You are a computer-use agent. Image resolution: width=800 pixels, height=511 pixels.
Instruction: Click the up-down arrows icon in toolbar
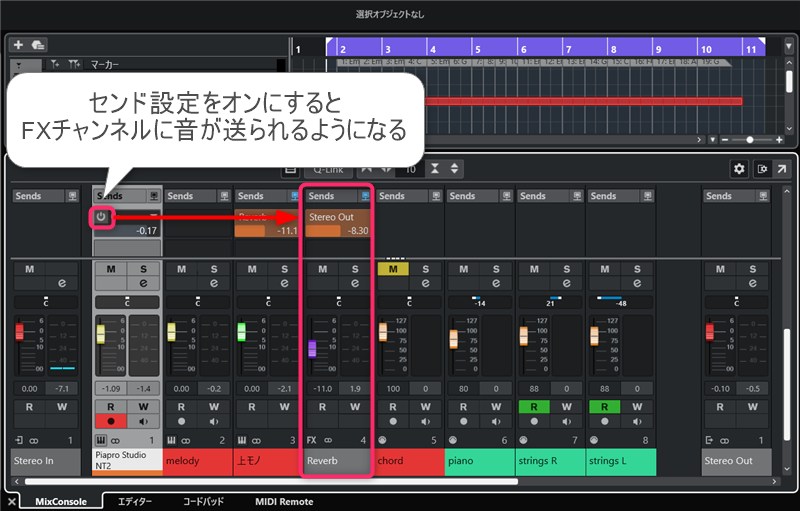click(454, 169)
